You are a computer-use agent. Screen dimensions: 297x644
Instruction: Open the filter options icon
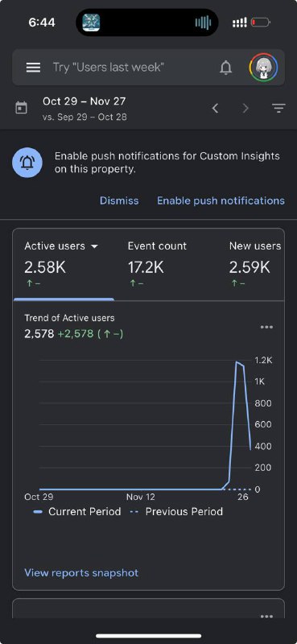(278, 109)
